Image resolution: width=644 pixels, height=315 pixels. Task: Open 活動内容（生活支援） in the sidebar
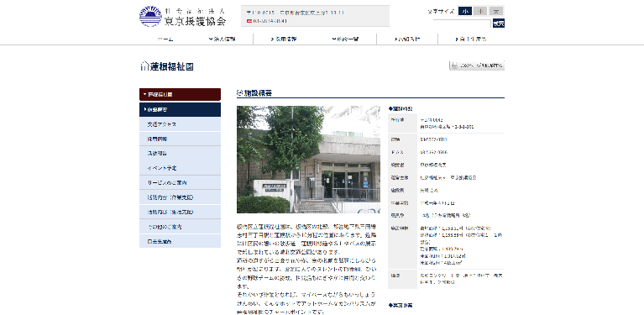point(180,213)
